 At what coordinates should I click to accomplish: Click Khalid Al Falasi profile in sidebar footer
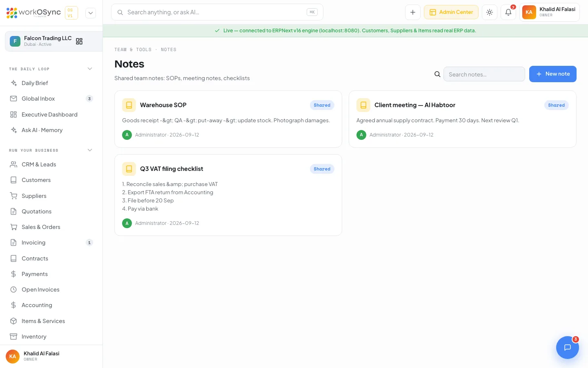51,356
